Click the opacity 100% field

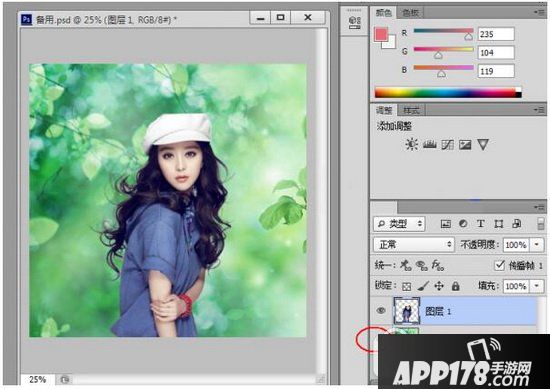click(517, 245)
